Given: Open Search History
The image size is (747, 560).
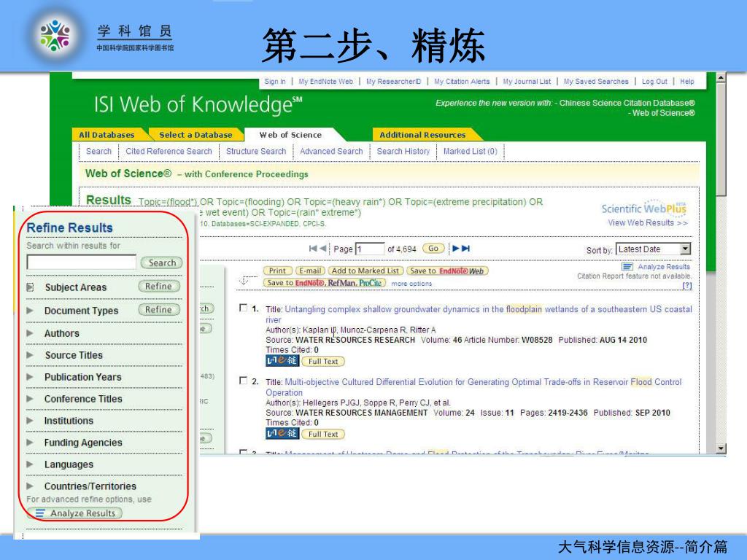Looking at the screenshot, I should pos(403,151).
